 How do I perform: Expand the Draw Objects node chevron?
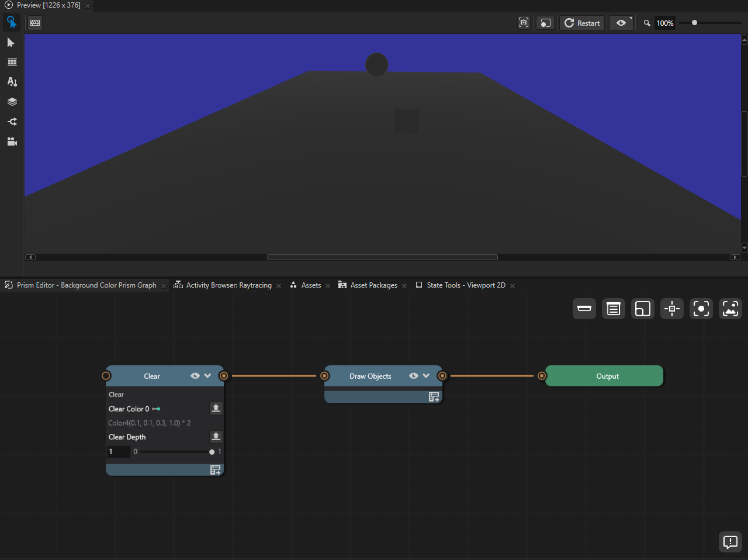tap(426, 376)
